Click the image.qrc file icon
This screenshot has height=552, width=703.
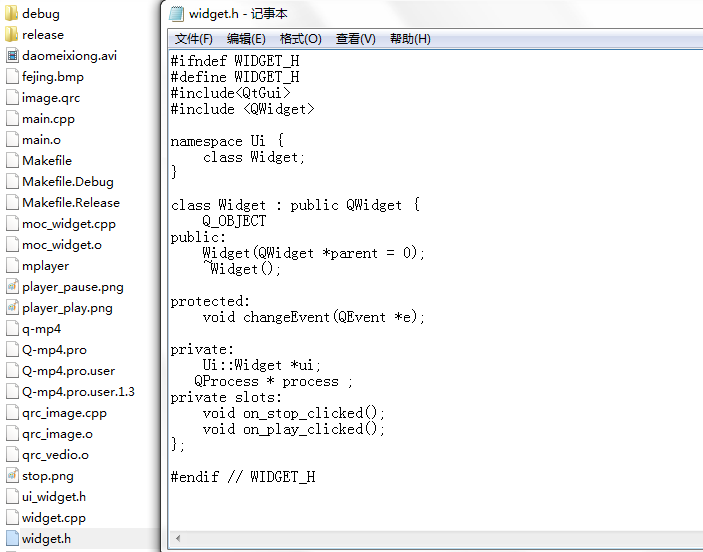[13, 98]
